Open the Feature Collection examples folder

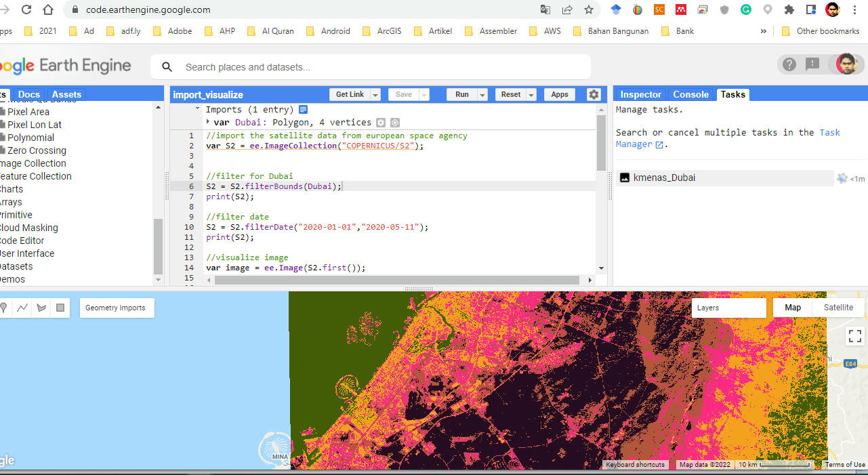pos(35,176)
